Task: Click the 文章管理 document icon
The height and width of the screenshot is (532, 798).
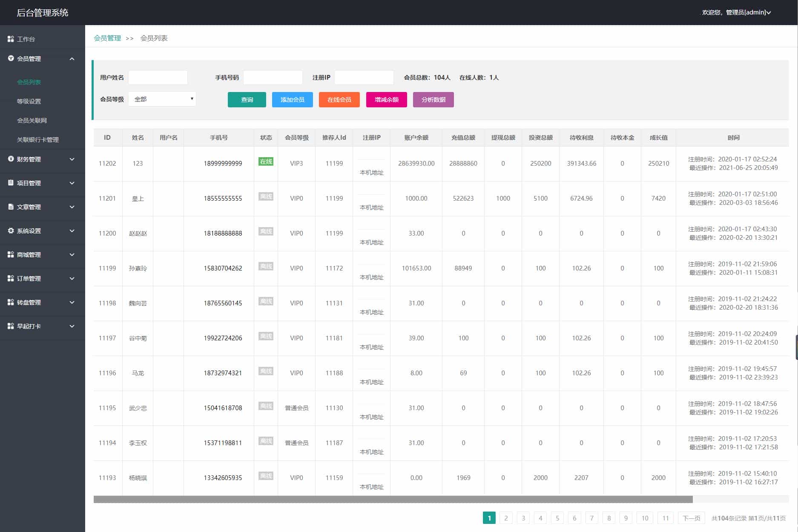Action: coord(11,207)
